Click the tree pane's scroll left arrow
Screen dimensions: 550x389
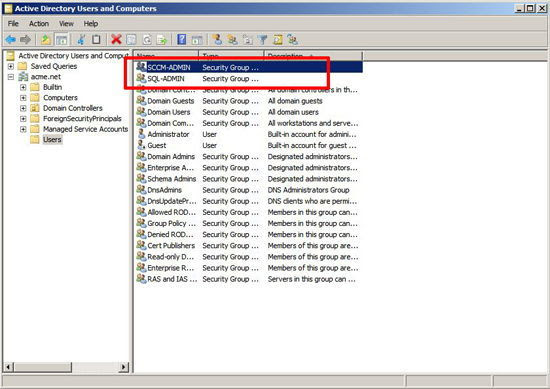[8, 367]
